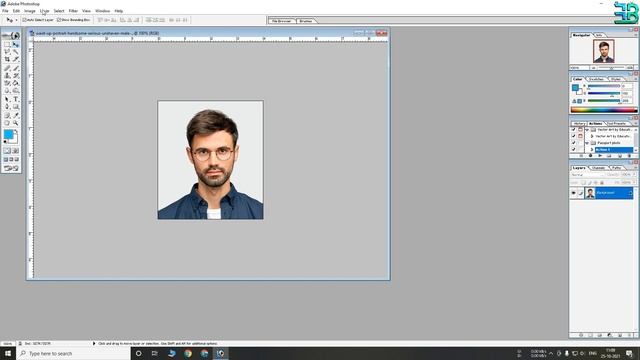The image size is (640, 360).
Task: Delete layer with Layers panel trash
Action: click(629, 335)
